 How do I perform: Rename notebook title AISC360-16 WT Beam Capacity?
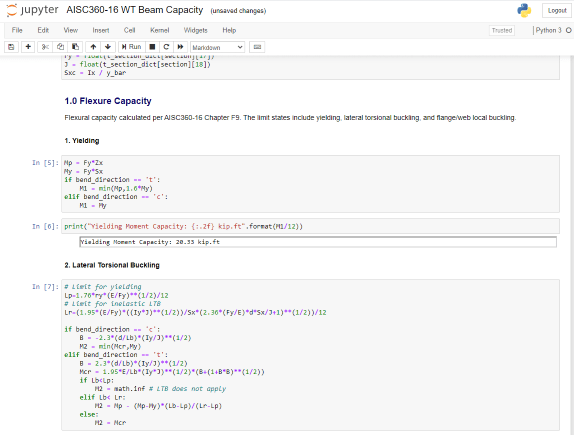tap(134, 10)
